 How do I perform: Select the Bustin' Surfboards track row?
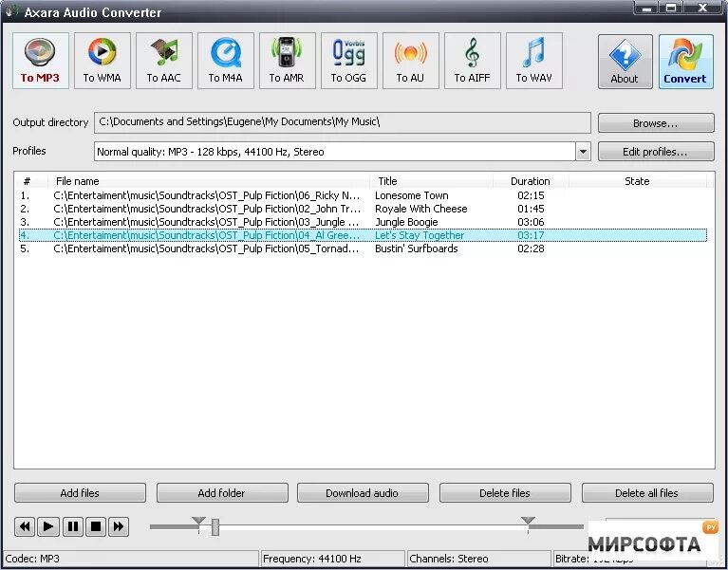(x=363, y=248)
